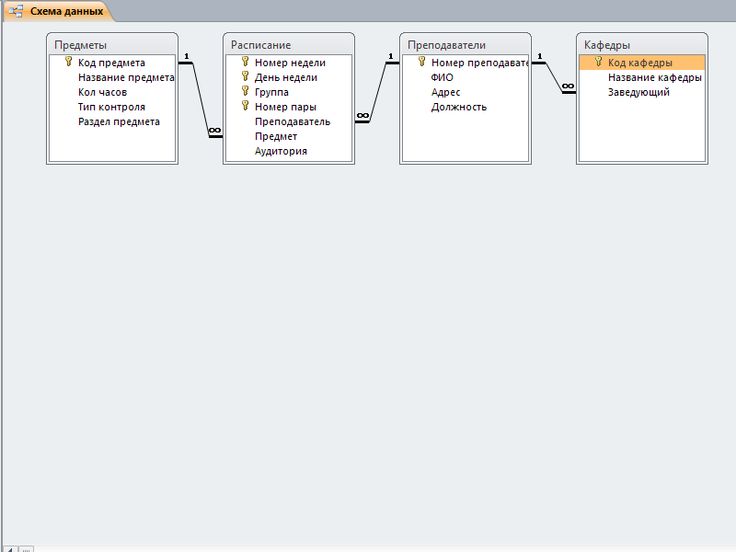Click the horizontal scrollbar left arrow
Screen dimensions: 736x552
tap(10, 549)
